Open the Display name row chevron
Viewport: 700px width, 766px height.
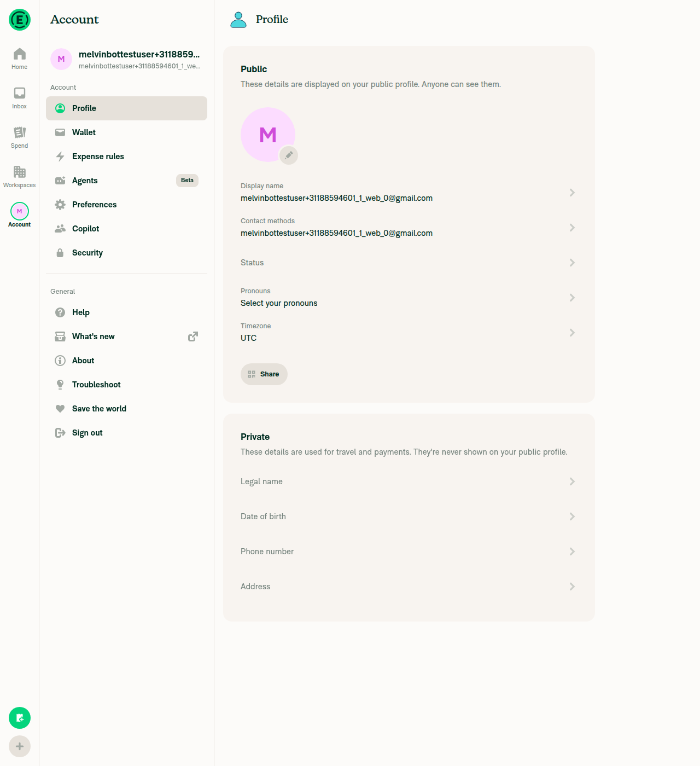point(572,193)
